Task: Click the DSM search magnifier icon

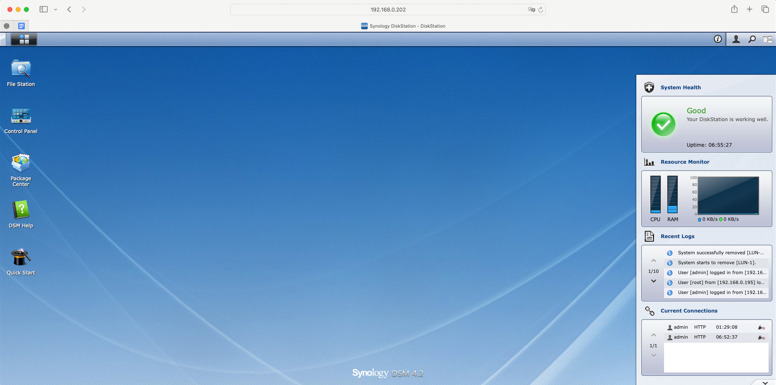Action: (752, 39)
